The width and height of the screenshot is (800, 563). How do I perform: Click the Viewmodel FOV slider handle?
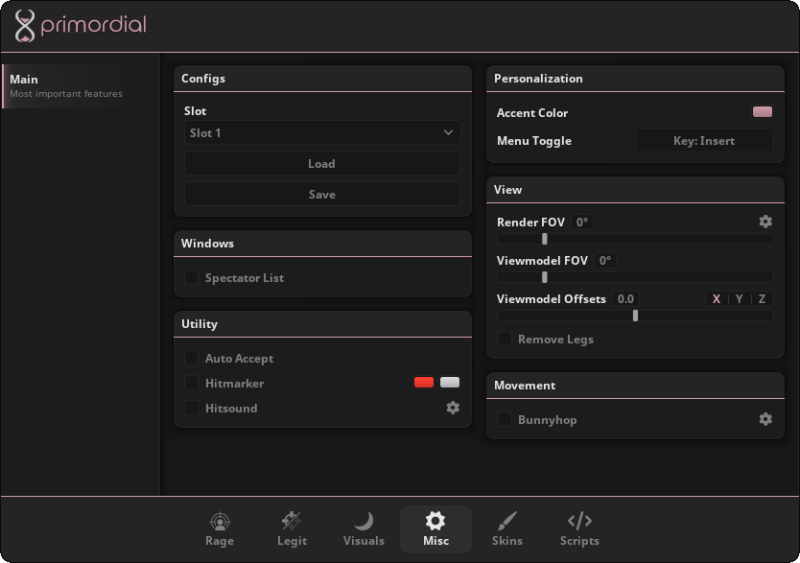point(544,277)
